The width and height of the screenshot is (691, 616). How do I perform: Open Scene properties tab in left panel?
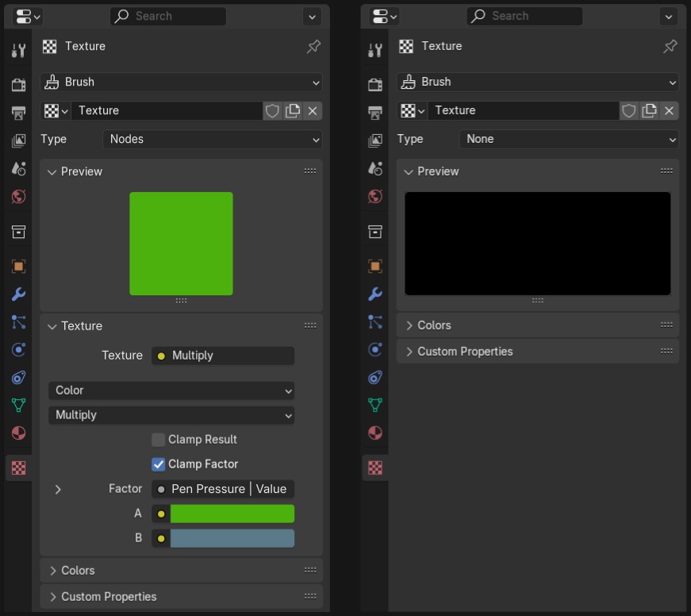[18, 168]
